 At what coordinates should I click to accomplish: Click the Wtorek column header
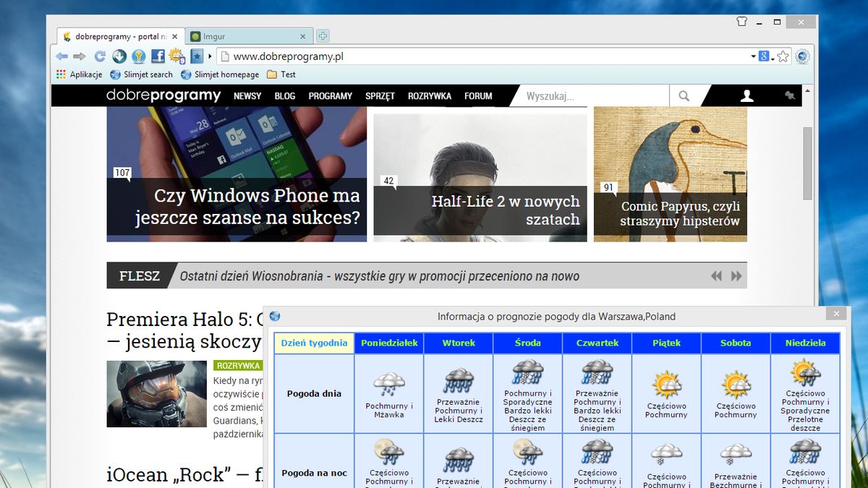[x=459, y=343]
